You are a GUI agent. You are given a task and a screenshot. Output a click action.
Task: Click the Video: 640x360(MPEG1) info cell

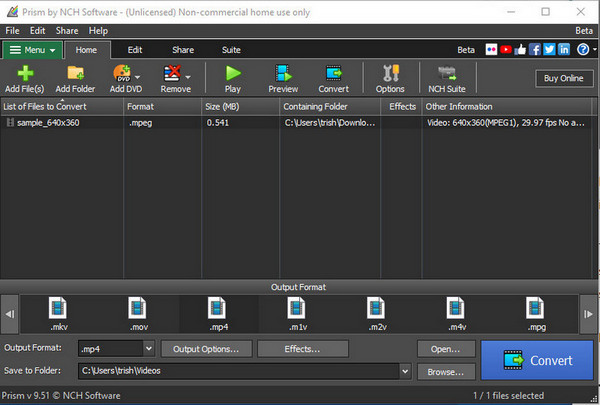click(x=506, y=123)
